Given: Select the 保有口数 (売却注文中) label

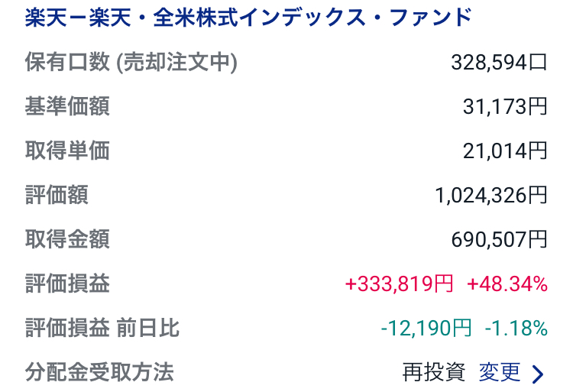Looking at the screenshot, I should (x=131, y=62).
